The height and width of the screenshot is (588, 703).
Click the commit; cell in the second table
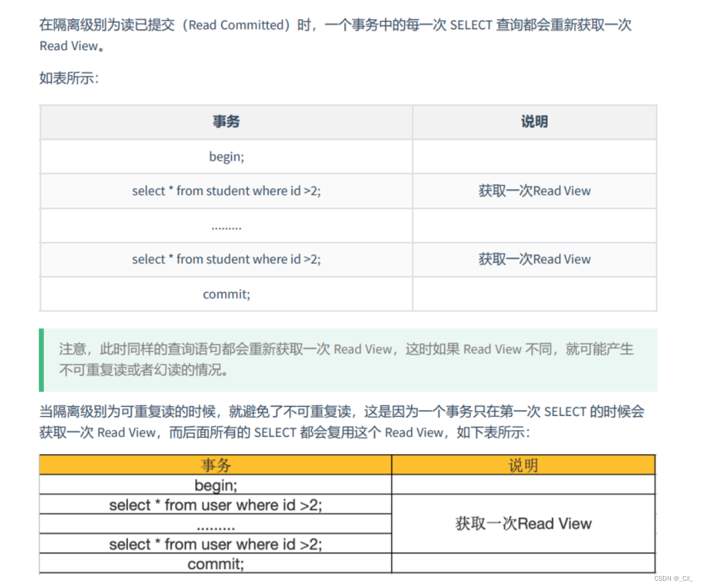(215, 563)
